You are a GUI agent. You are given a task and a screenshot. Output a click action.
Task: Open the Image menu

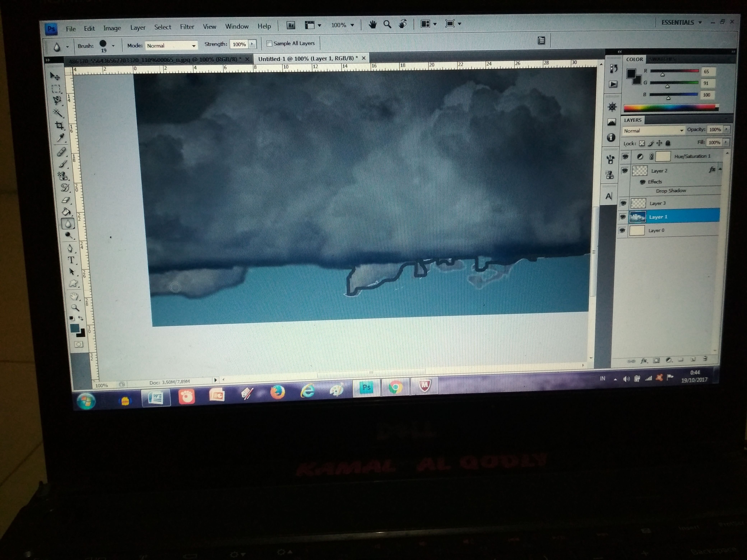(x=112, y=28)
